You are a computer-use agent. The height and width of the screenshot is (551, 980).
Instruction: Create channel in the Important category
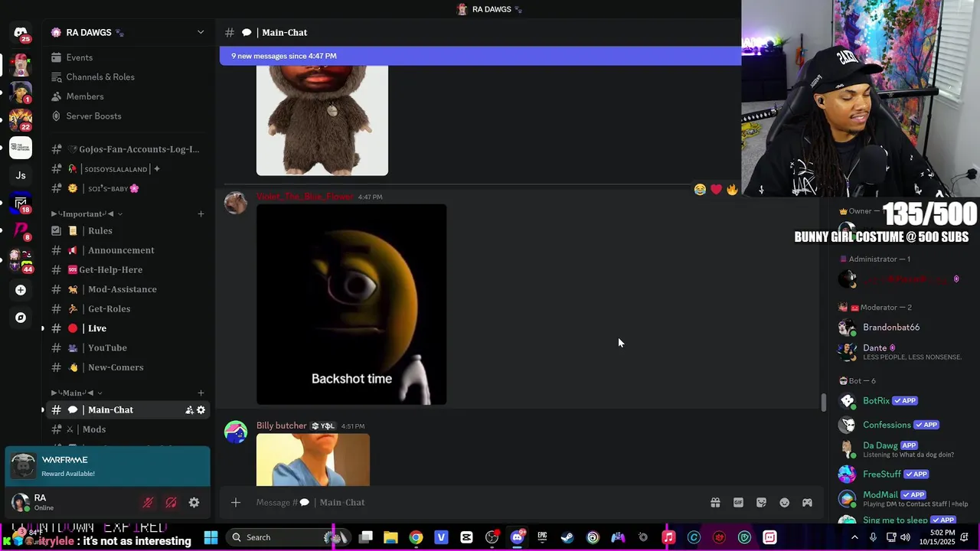(201, 214)
